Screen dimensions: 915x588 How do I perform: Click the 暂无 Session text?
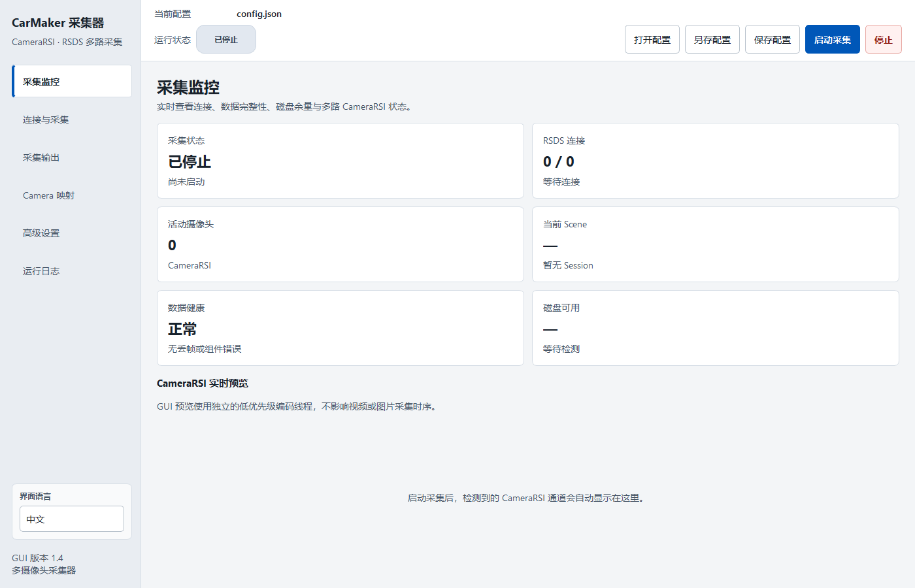click(568, 265)
